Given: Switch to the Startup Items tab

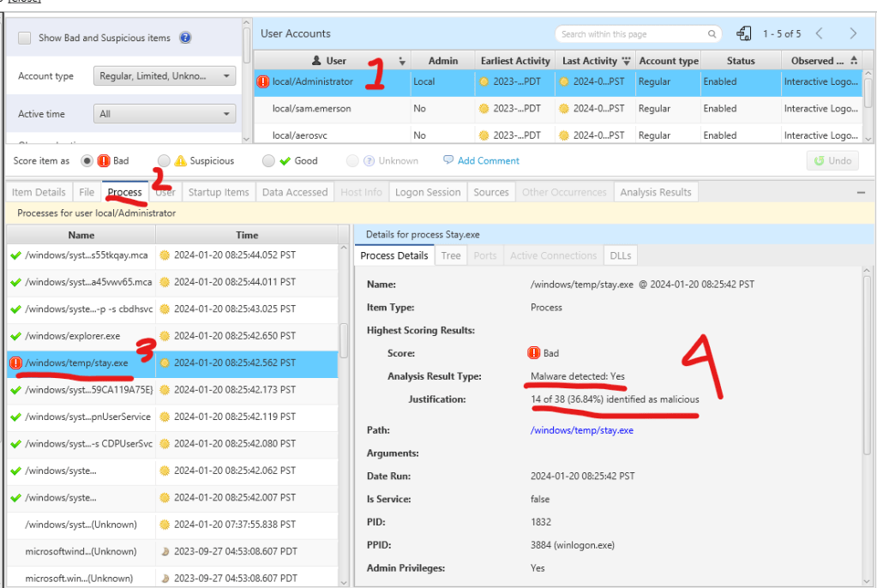Looking at the screenshot, I should pyautogui.click(x=218, y=193).
